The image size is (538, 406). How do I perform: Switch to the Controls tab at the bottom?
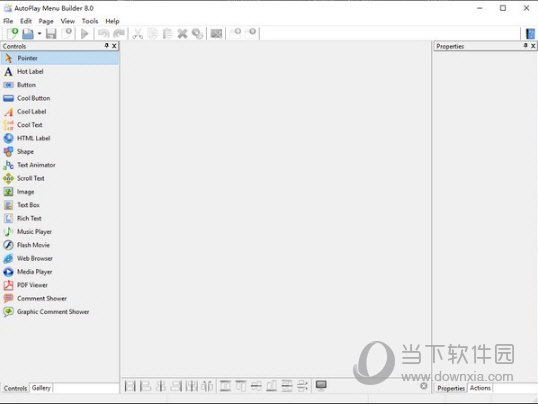pyautogui.click(x=15, y=389)
